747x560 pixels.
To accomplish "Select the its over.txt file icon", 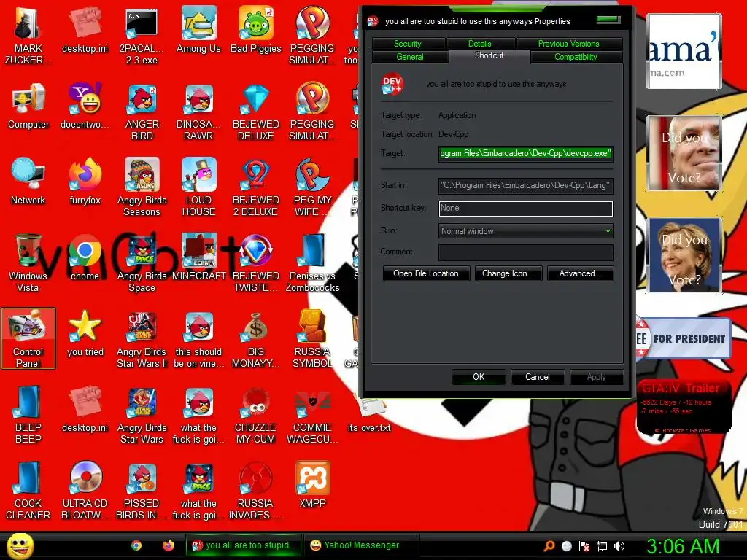I will click(369, 414).
